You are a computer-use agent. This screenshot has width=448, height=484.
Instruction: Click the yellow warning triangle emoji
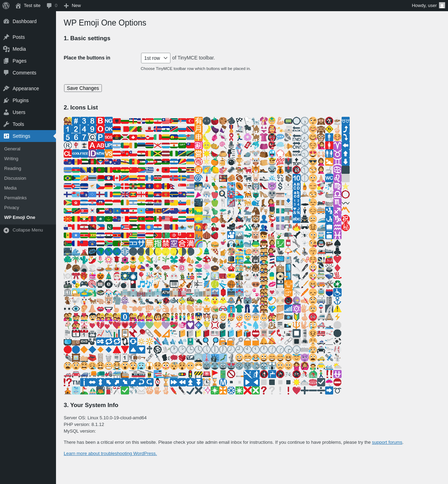pyautogui.click(x=337, y=308)
